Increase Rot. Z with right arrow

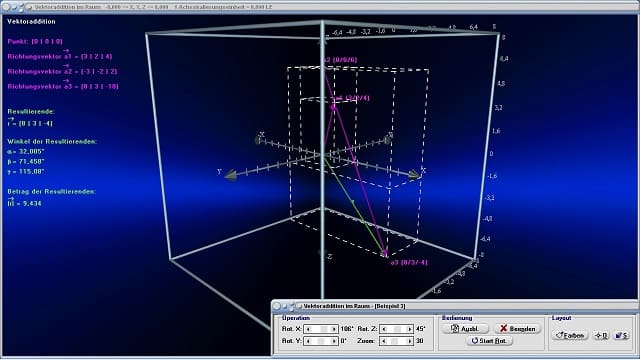pyautogui.click(x=409, y=329)
